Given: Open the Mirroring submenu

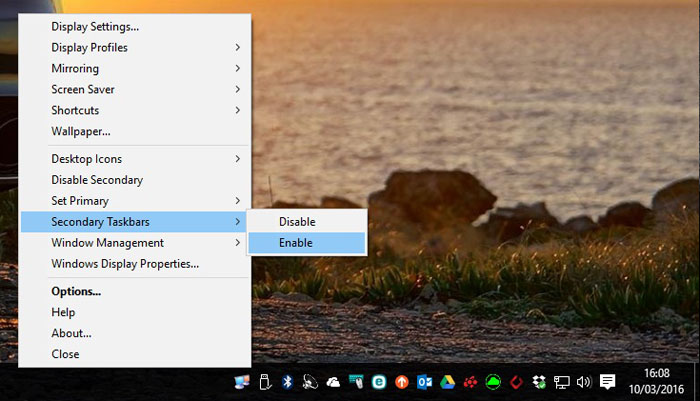Looking at the screenshot, I should click(134, 68).
